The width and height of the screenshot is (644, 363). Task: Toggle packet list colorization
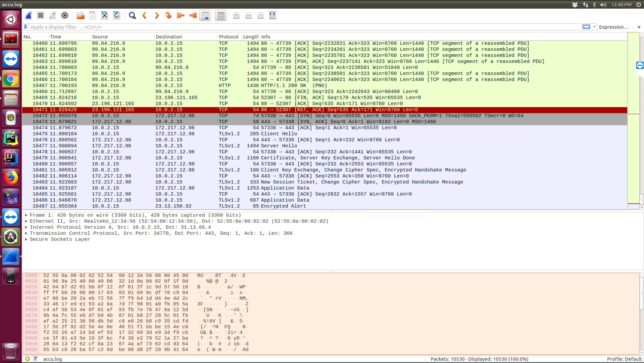(221, 15)
